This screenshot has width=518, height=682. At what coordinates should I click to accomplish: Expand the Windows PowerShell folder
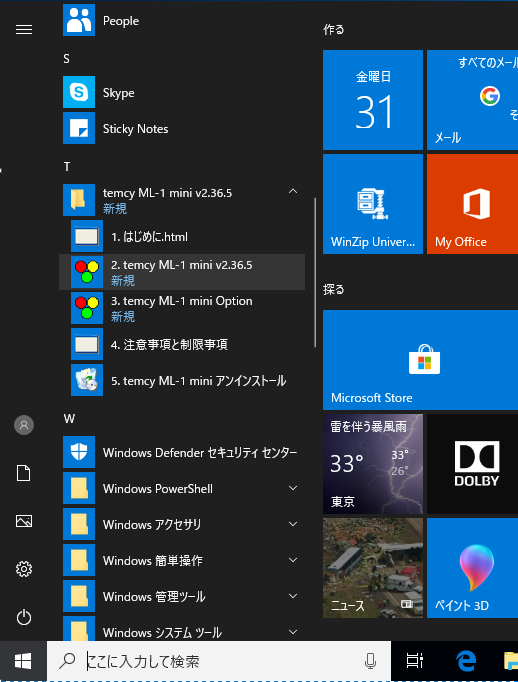(x=293, y=488)
